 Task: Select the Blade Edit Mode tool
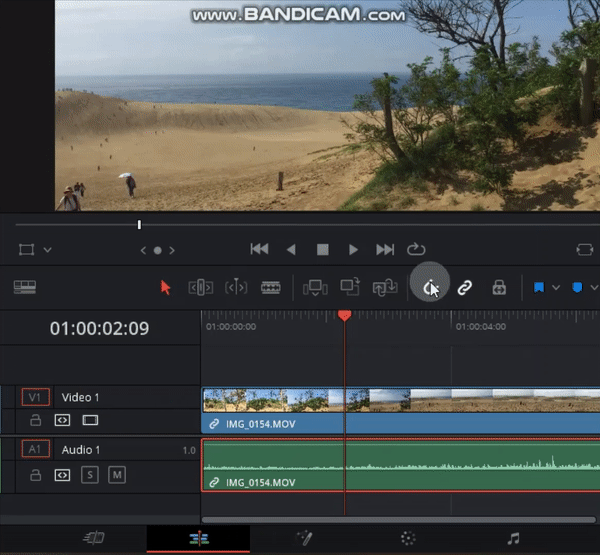click(271, 287)
